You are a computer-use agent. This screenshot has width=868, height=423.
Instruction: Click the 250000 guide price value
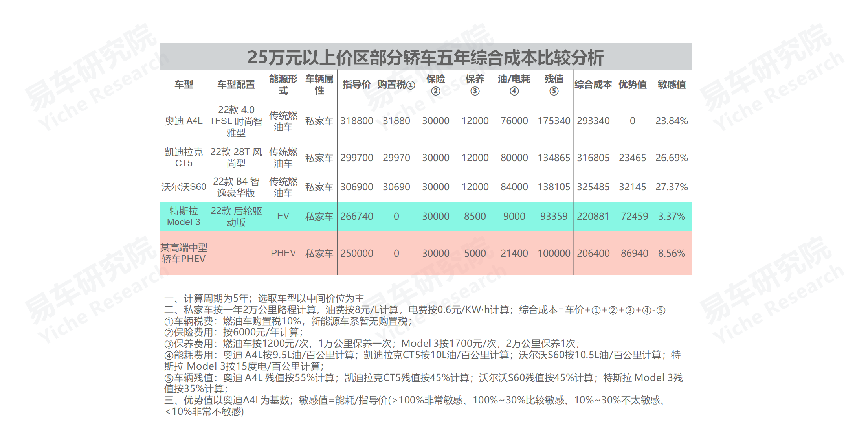357,253
